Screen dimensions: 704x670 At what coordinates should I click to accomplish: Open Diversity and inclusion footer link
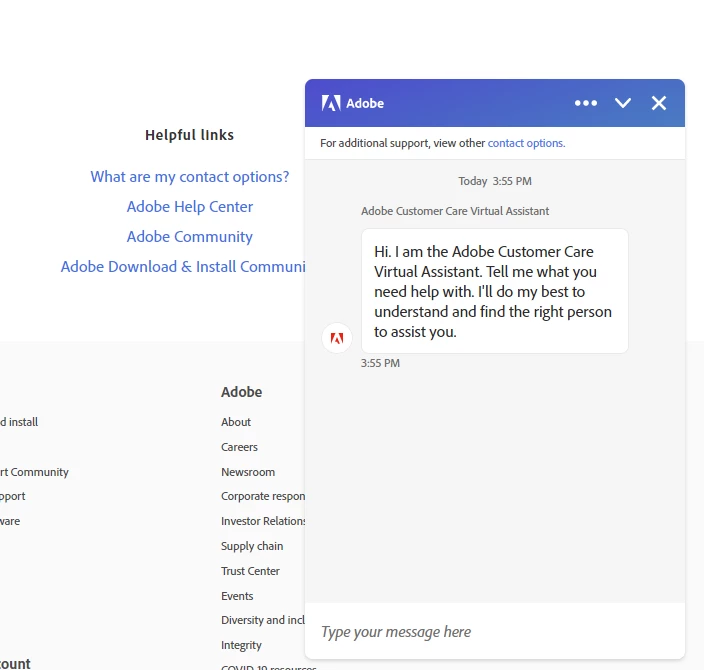263,620
